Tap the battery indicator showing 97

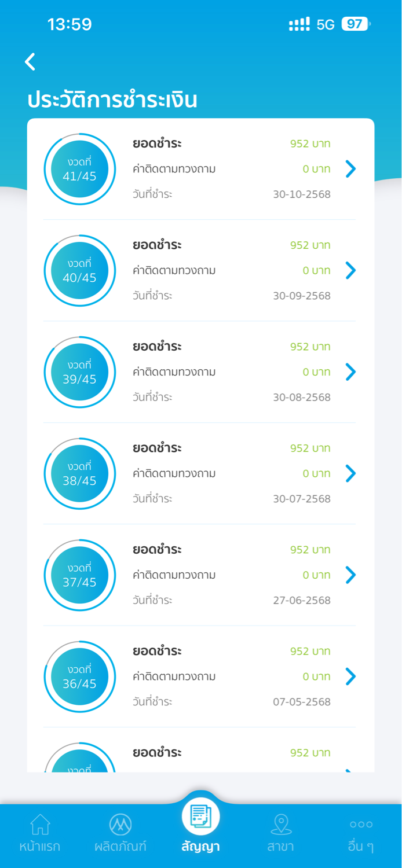(355, 24)
